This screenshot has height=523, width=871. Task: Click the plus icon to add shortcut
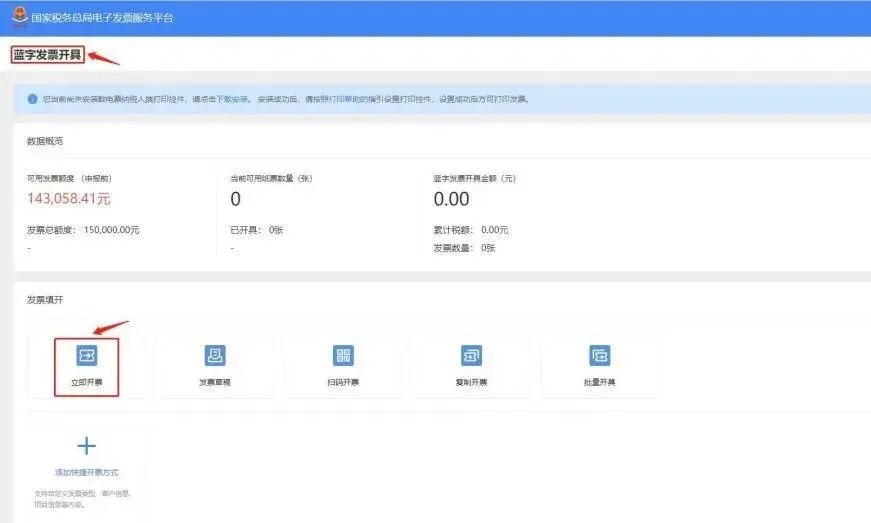tap(87, 445)
